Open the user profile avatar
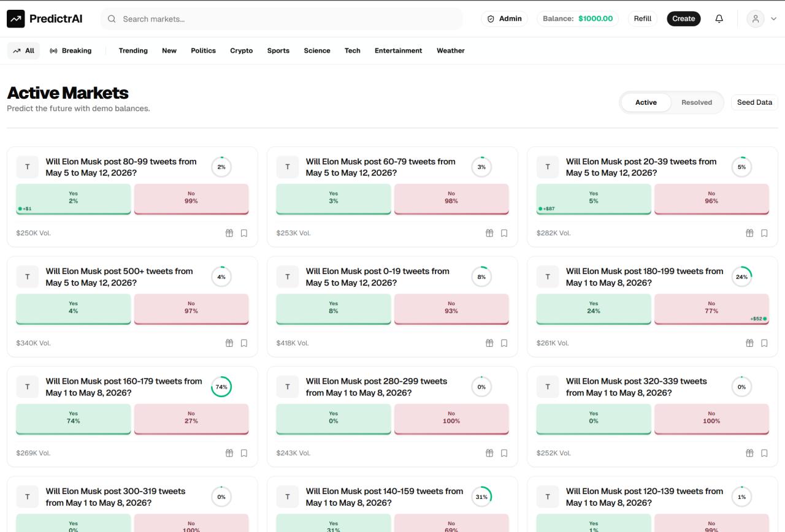This screenshot has width=785, height=532. pyautogui.click(x=756, y=19)
